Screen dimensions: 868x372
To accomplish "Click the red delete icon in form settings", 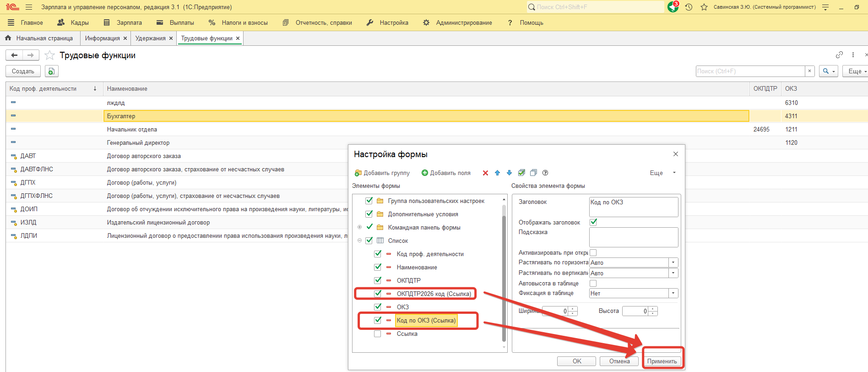I will [485, 173].
